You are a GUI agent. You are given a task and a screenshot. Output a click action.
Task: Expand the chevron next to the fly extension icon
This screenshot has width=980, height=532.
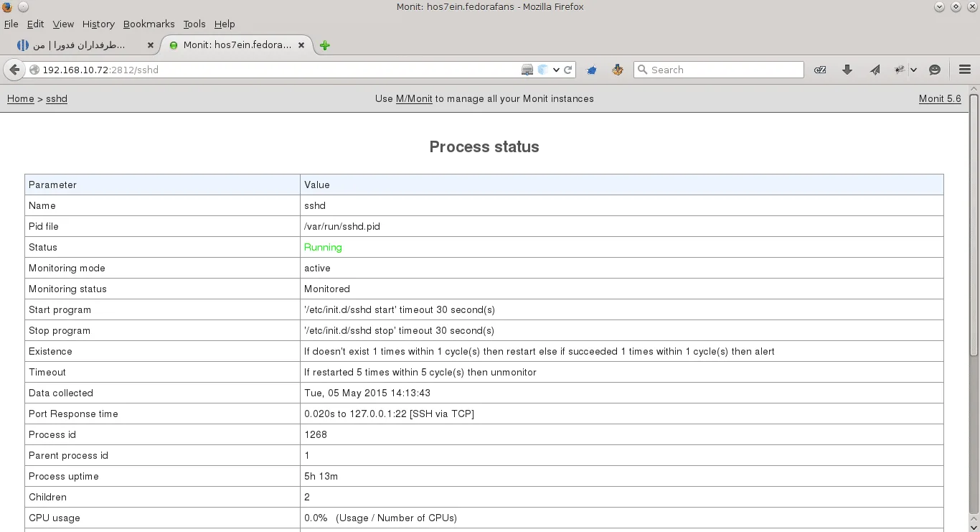pos(913,70)
